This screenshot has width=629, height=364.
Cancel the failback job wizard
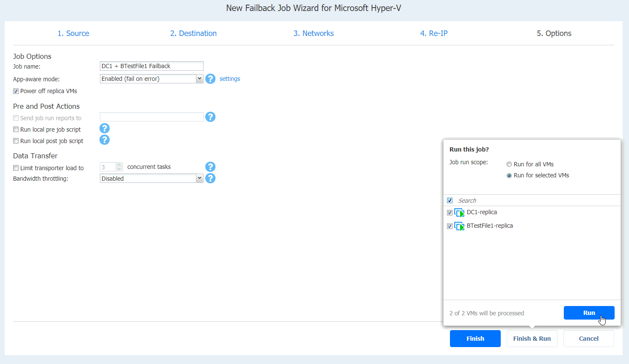coord(589,339)
